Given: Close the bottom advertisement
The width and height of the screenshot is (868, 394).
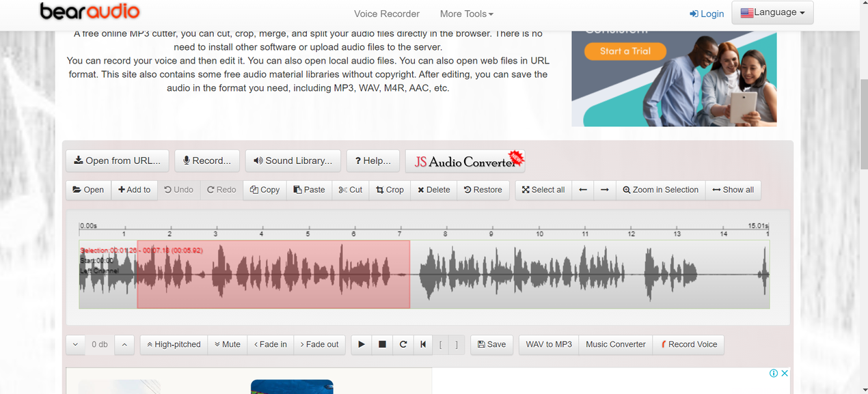Looking at the screenshot, I should pos(785,373).
